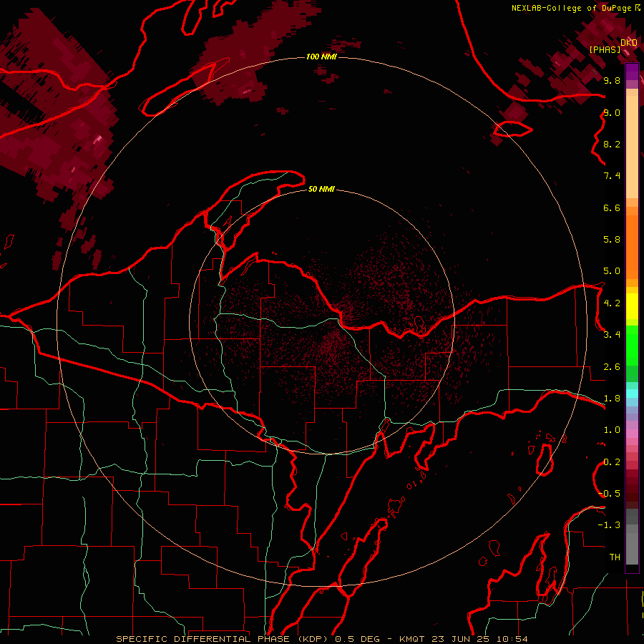Click the DKD legend label
The image size is (644, 644).
point(629,43)
